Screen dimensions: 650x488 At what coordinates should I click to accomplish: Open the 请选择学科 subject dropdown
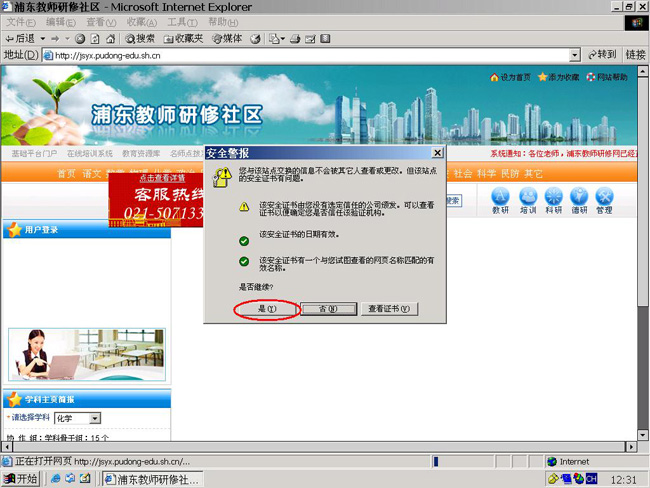[x=78, y=418]
